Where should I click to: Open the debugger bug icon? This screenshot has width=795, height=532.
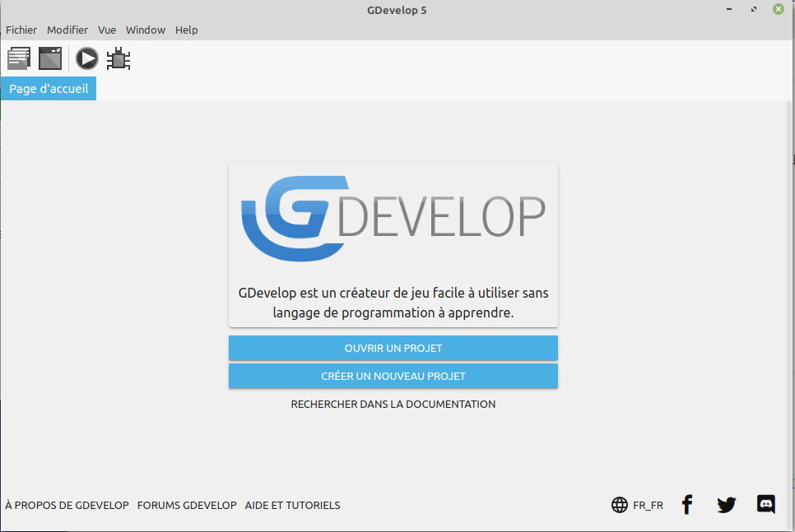click(x=119, y=58)
